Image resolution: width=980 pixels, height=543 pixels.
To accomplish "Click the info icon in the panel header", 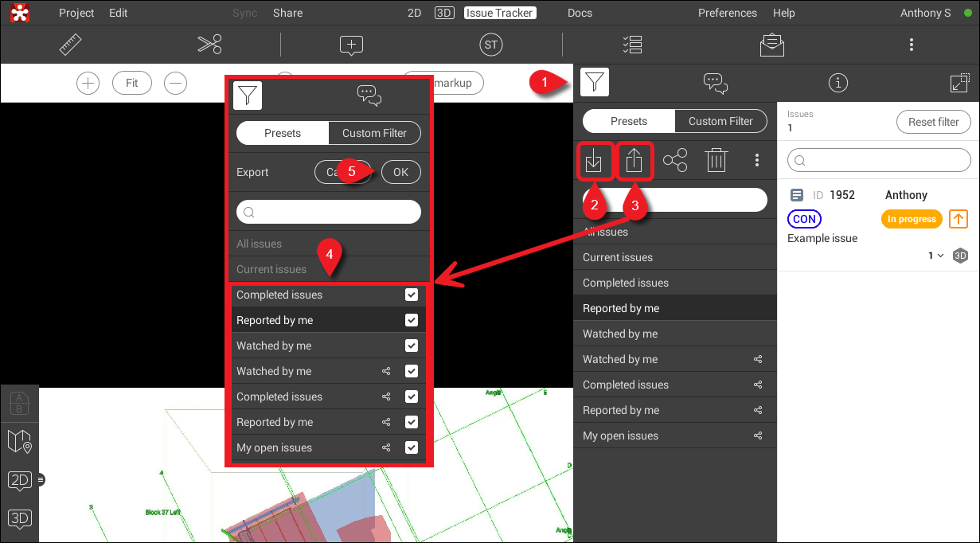I will [x=837, y=82].
